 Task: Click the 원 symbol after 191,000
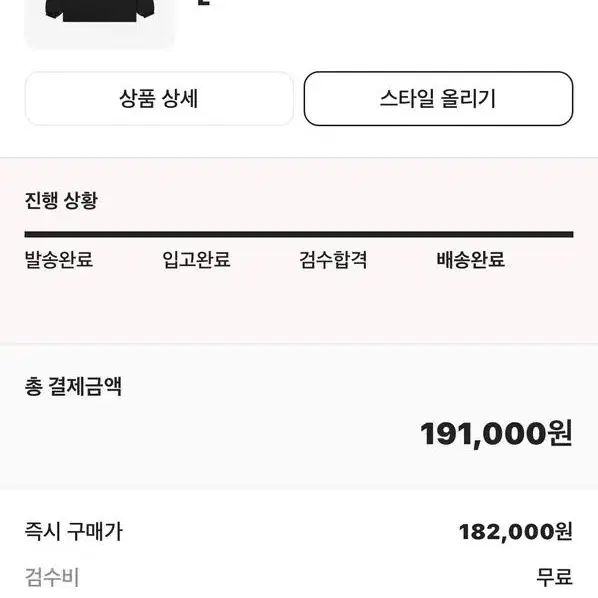click(x=560, y=433)
